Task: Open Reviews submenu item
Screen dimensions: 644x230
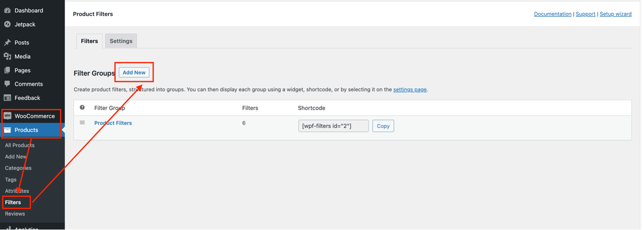Action: point(15,214)
